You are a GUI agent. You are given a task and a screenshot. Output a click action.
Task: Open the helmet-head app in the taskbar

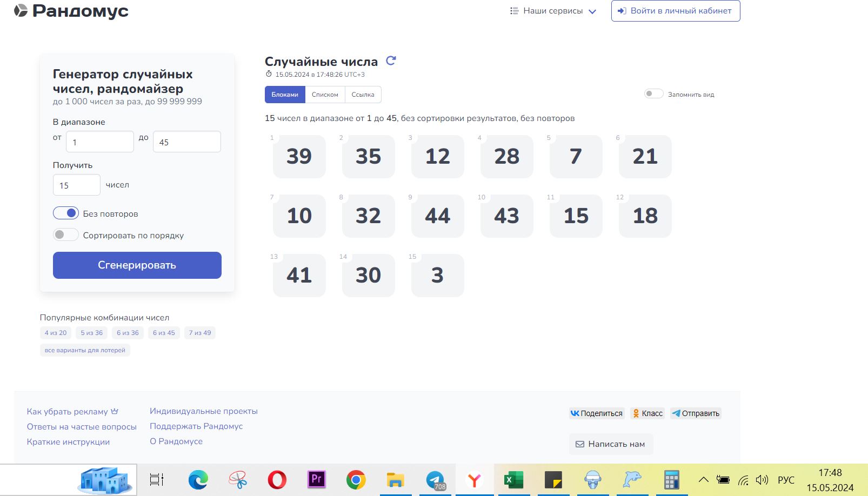(x=593, y=479)
